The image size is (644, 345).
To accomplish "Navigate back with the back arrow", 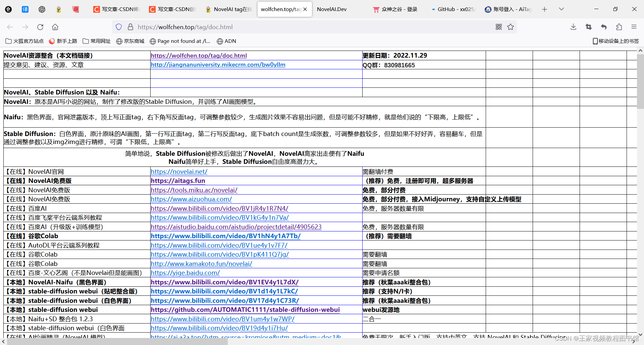I will click(x=10, y=27).
